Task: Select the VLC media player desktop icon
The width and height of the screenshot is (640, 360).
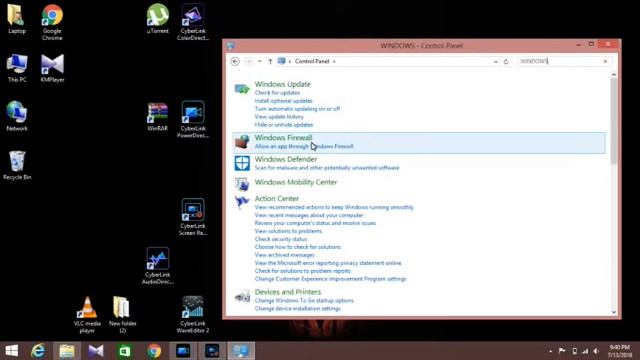Action: [87, 315]
